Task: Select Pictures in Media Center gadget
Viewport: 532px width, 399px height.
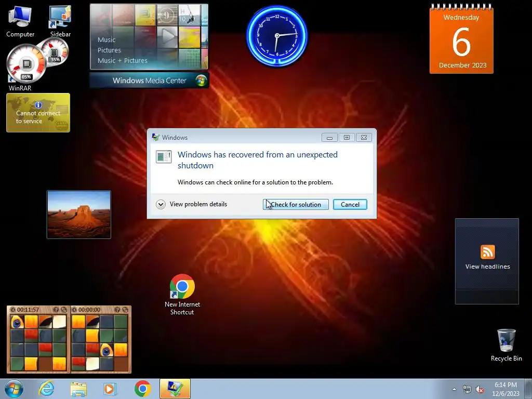Action: (109, 50)
